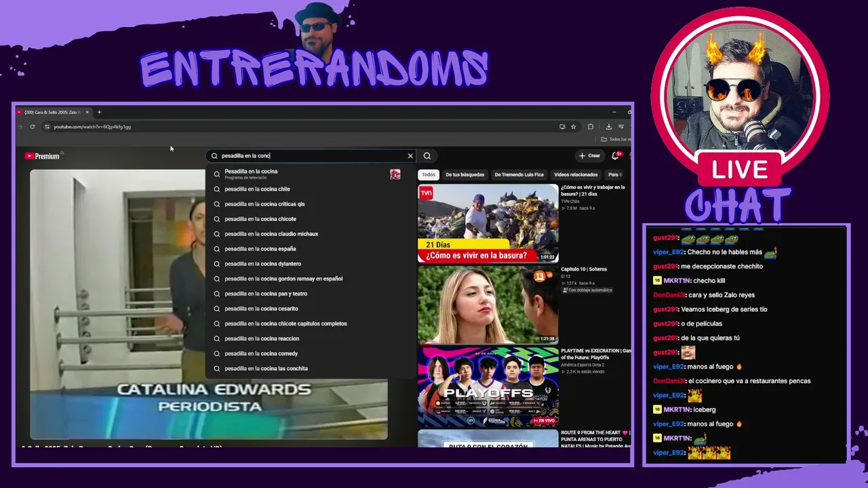Viewport: 868px width, 488px height.
Task: Open YouTube notifications bell
Action: click(616, 156)
